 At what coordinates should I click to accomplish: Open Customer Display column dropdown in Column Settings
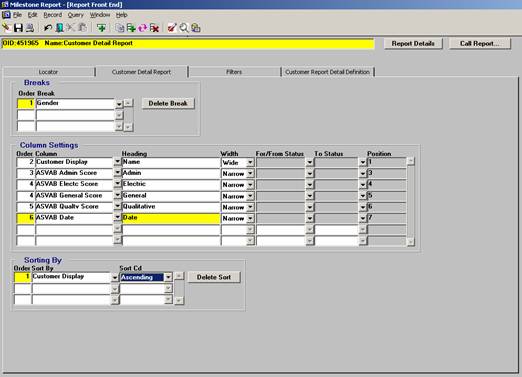point(117,162)
